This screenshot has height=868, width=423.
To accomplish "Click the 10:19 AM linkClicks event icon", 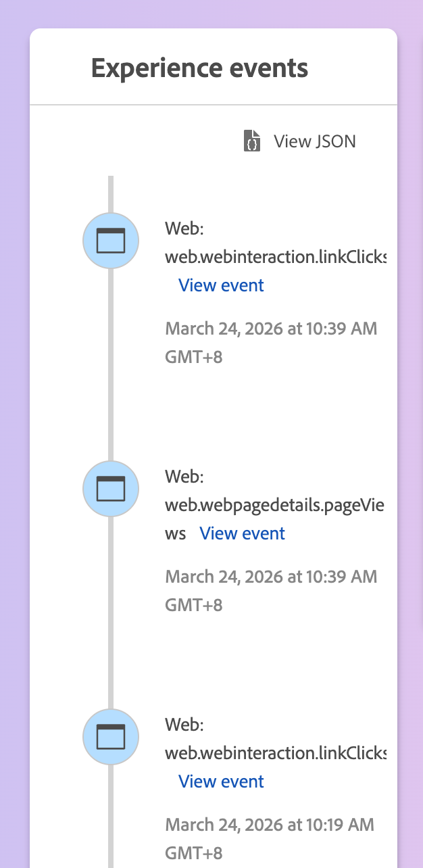I will pos(111,737).
